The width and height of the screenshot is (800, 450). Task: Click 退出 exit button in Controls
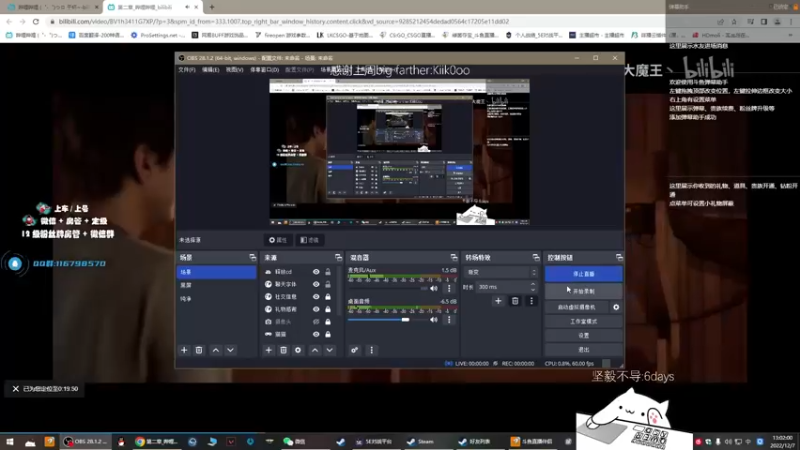pos(583,349)
